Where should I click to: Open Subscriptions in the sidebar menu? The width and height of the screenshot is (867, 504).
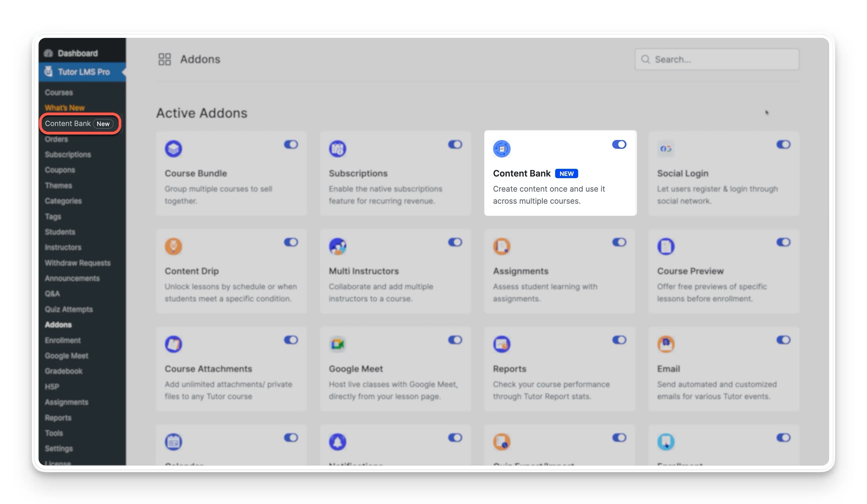click(68, 155)
